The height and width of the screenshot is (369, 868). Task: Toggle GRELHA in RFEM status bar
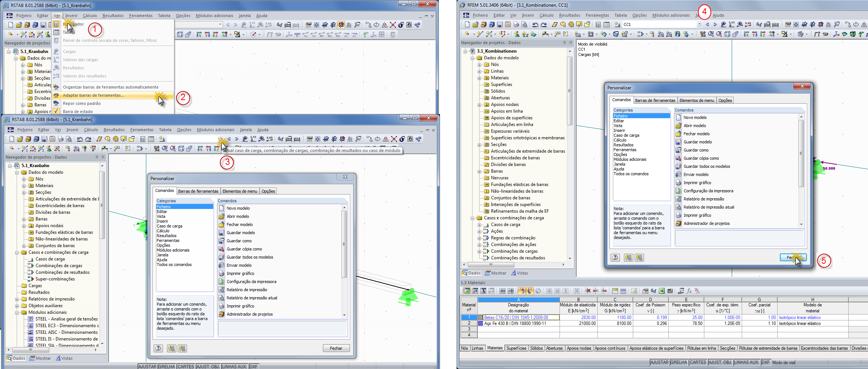(x=679, y=362)
